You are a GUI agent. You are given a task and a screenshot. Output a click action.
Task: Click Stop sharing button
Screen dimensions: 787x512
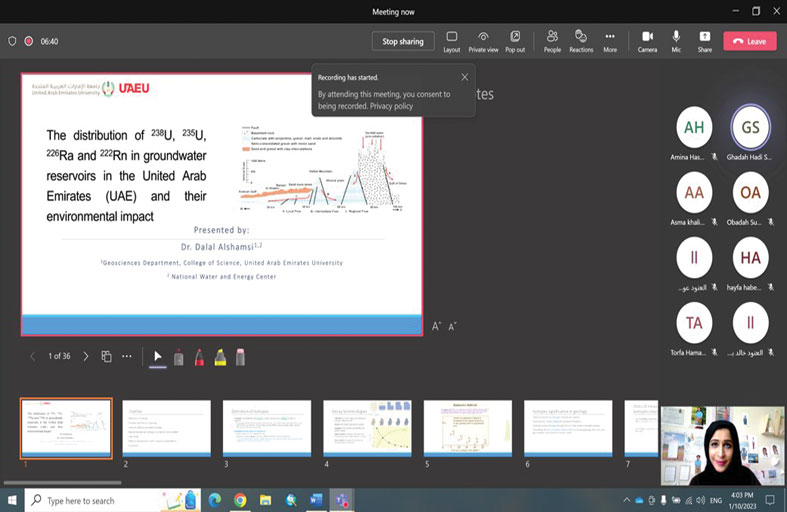click(x=403, y=41)
